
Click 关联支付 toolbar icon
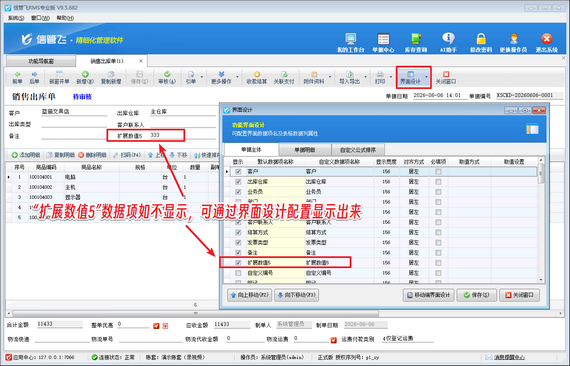click(x=284, y=77)
